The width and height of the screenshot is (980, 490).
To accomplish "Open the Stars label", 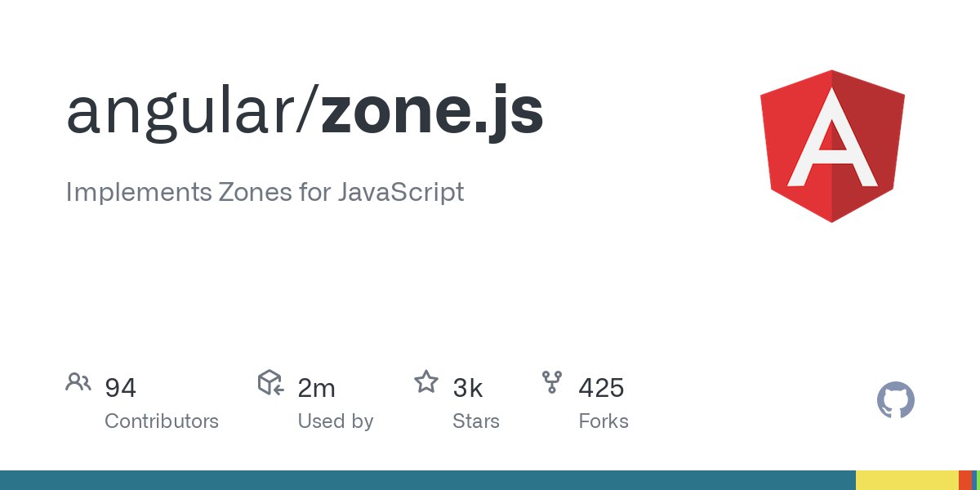I will click(x=475, y=421).
